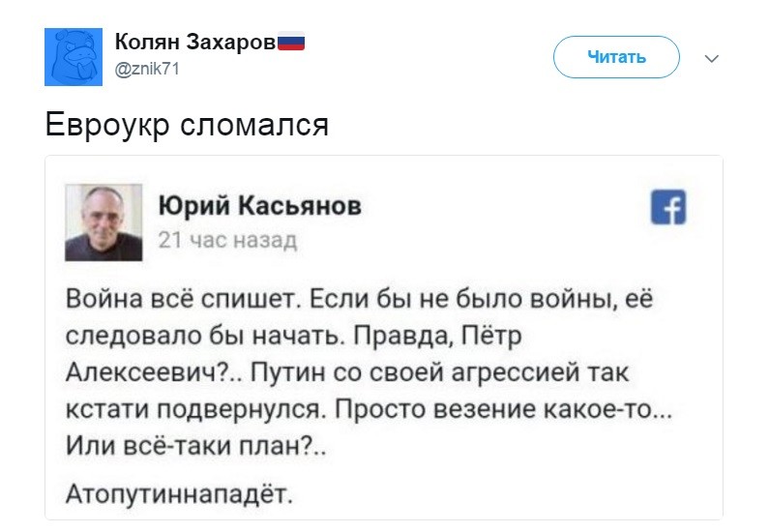Click the word 'Захаров' in the display name
Screen dimensions: 769x532
(x=231, y=43)
